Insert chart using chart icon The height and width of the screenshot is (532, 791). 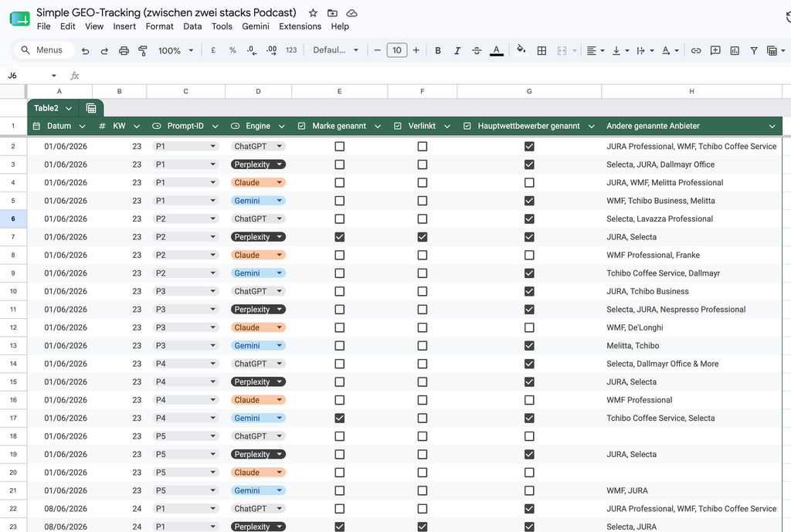point(735,50)
